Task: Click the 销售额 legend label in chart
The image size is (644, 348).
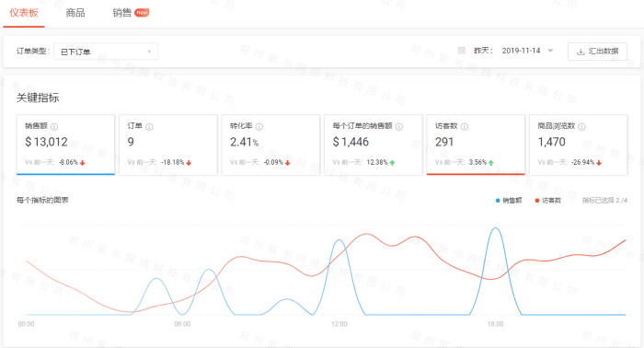Action: 512,201
